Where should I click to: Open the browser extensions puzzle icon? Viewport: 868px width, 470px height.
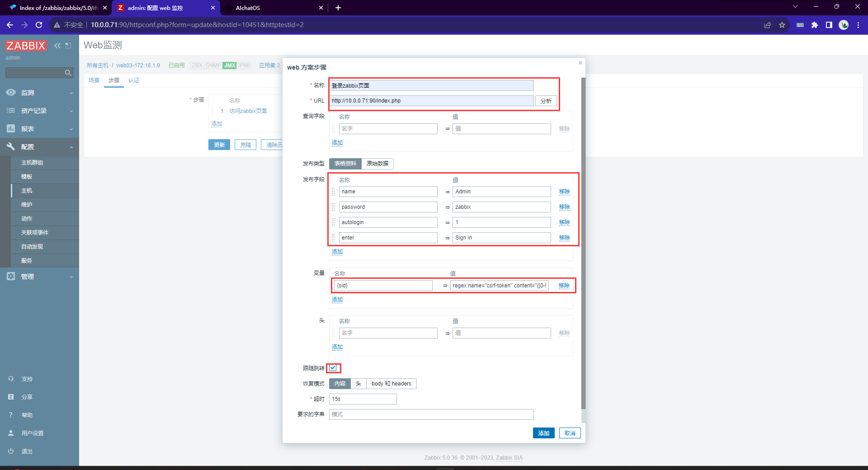pyautogui.click(x=815, y=25)
